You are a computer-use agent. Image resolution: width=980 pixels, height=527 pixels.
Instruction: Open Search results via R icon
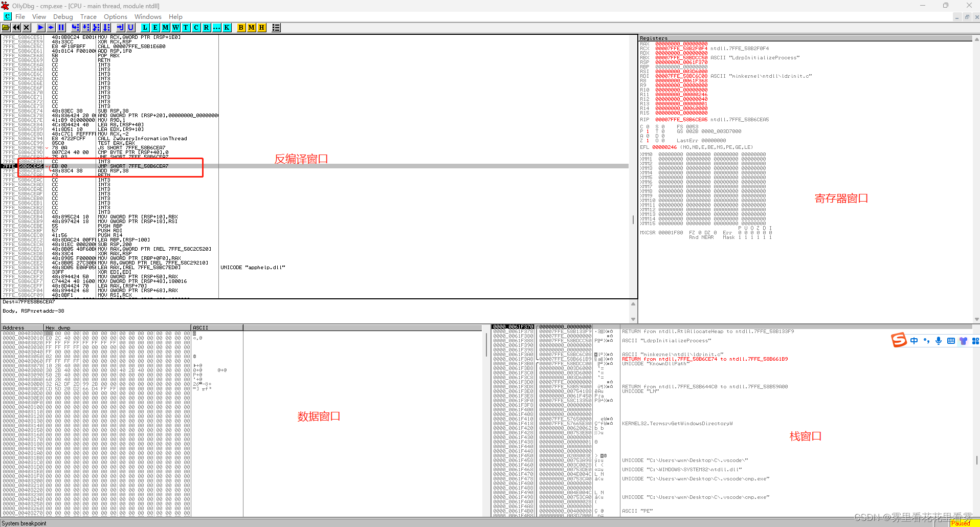(x=207, y=28)
